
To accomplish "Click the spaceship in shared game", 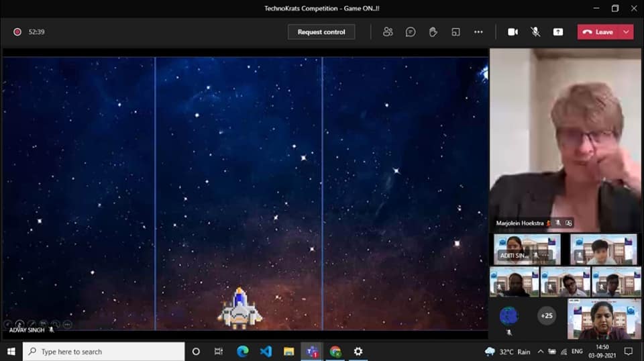I will (240, 309).
